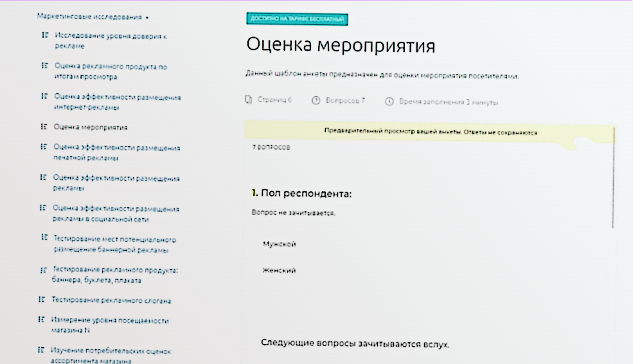Click the '7 вопросов' counter text
This screenshot has height=364, width=633.
coord(271,147)
